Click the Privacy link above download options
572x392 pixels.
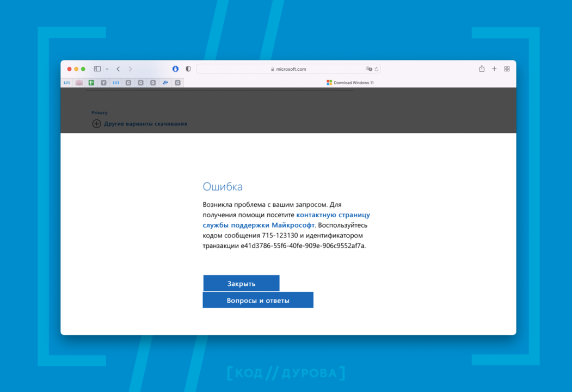click(100, 113)
